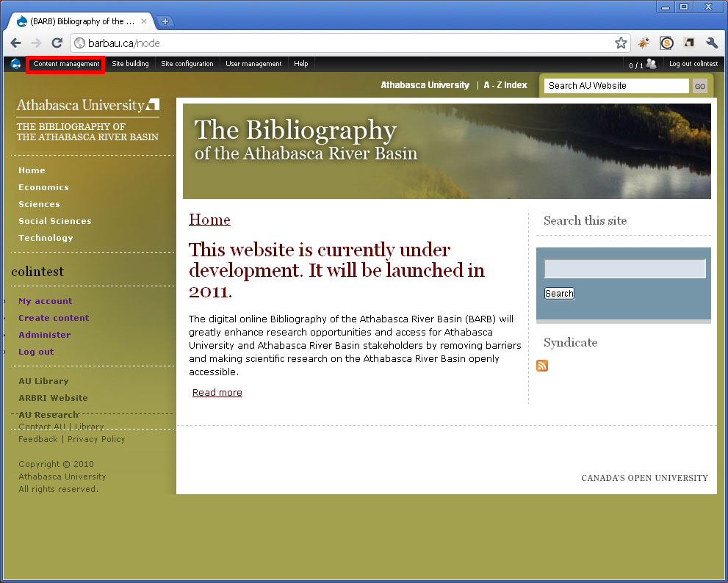
Task: Expand the User management menu
Action: tap(253, 64)
